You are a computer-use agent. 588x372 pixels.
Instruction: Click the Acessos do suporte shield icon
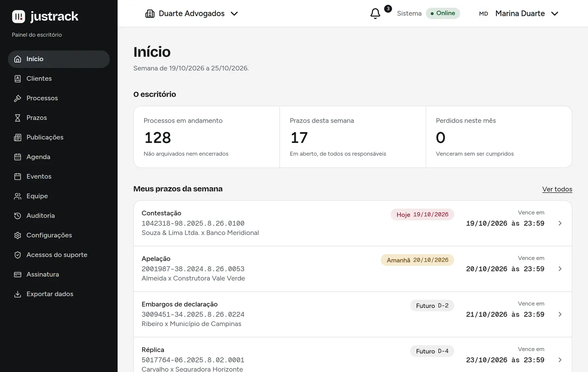click(x=18, y=255)
